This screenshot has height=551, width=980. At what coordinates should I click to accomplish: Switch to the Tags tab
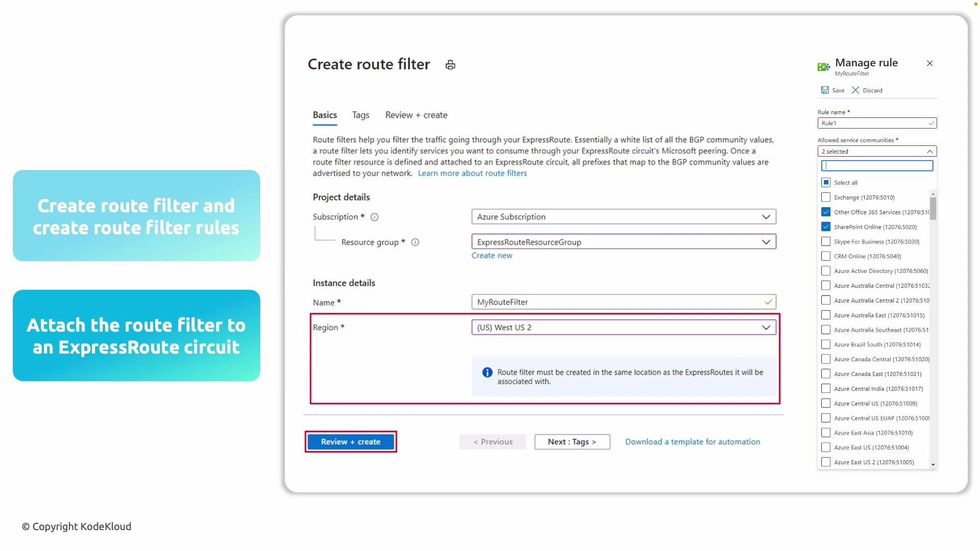click(x=360, y=115)
